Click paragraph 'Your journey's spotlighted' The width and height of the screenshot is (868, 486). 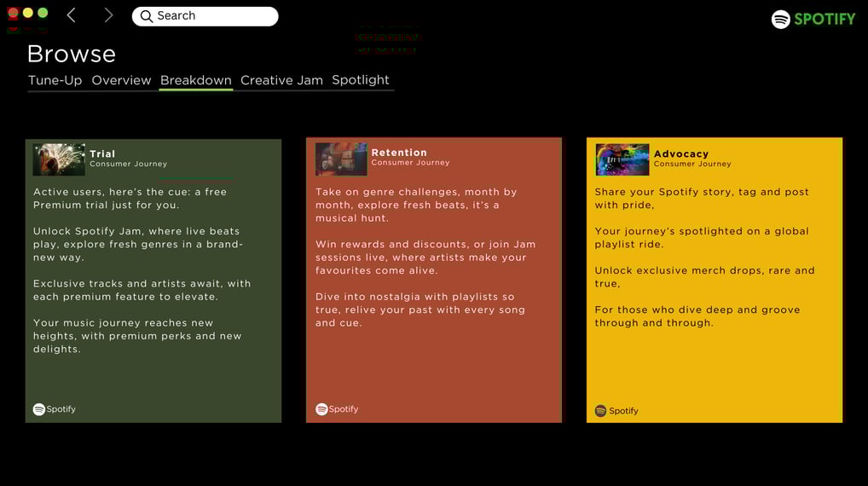point(702,238)
